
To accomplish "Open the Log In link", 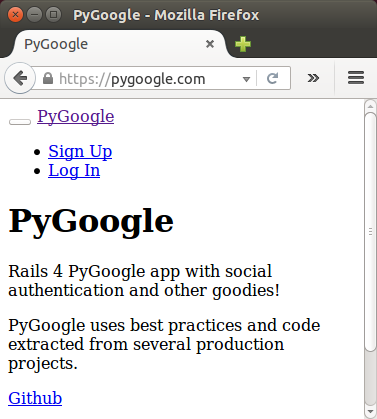I will tap(74, 171).
